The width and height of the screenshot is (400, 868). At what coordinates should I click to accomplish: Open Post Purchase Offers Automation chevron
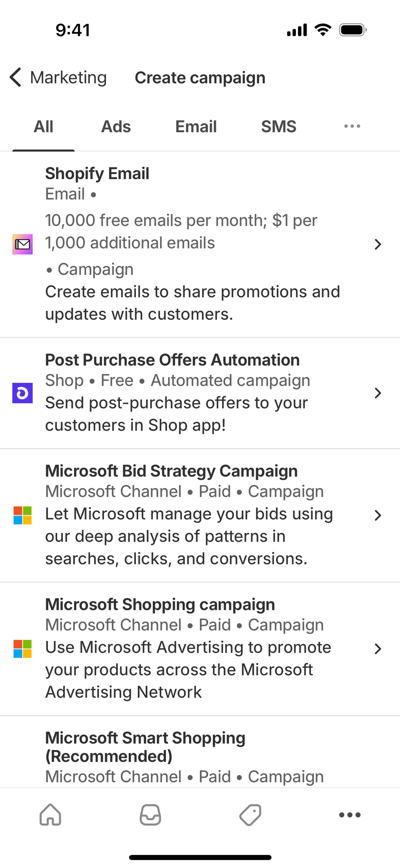tap(378, 393)
